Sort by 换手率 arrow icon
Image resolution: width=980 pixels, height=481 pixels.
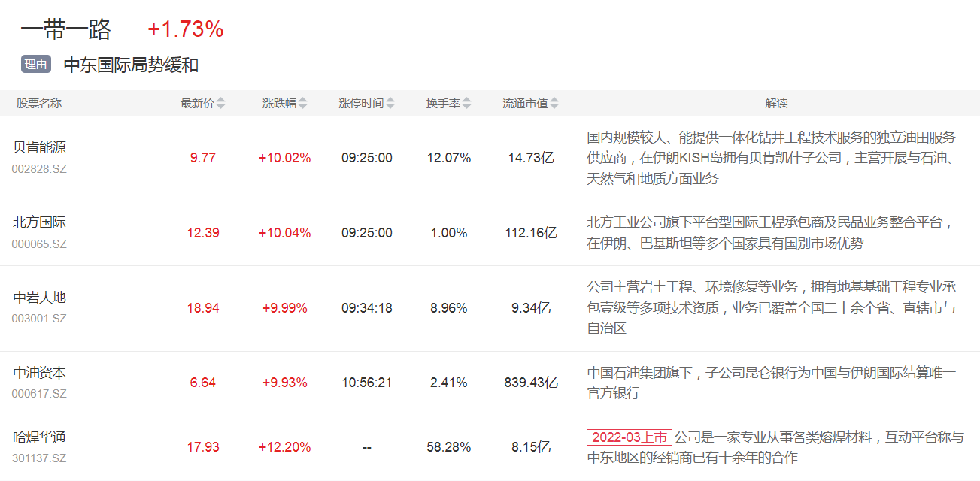coord(466,104)
